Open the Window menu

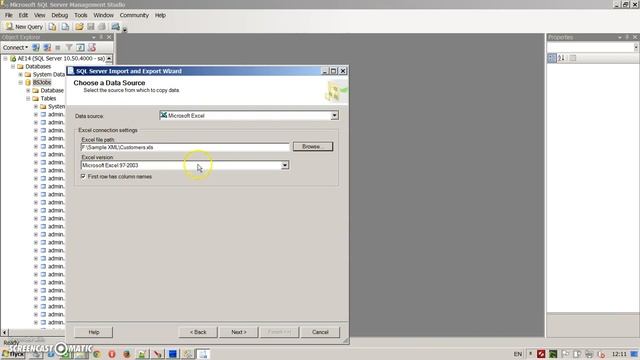(x=103, y=15)
